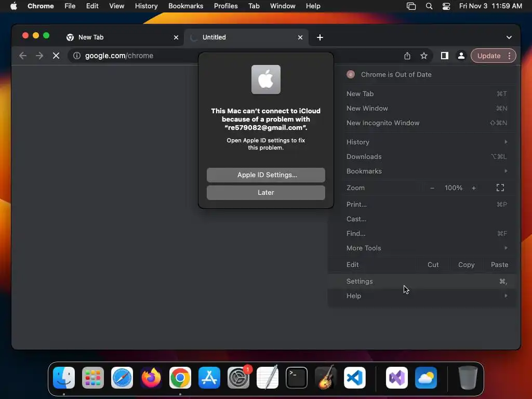This screenshot has height=399, width=532.
Task: Click the date and time clock
Action: pos(490,6)
